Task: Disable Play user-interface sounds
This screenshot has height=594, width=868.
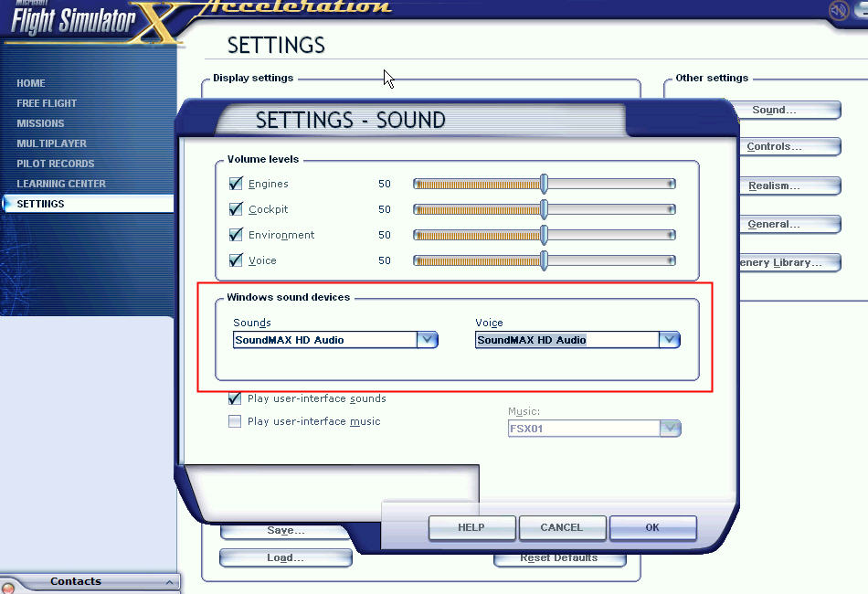Action: [235, 398]
